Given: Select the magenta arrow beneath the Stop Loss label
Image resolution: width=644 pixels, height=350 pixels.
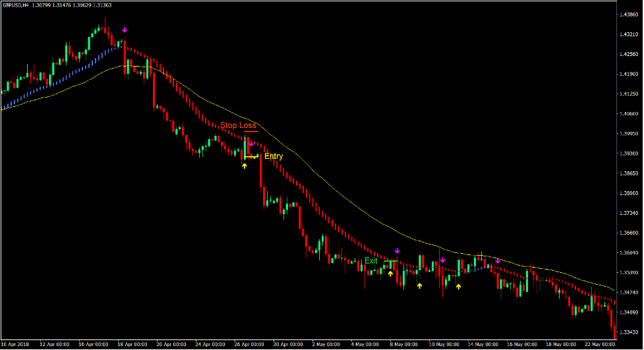Looking at the screenshot, I should [250, 142].
